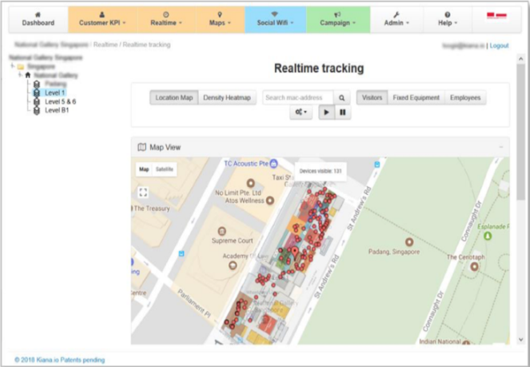Click the Map View map icon
The width and height of the screenshot is (530, 367).
click(x=142, y=147)
